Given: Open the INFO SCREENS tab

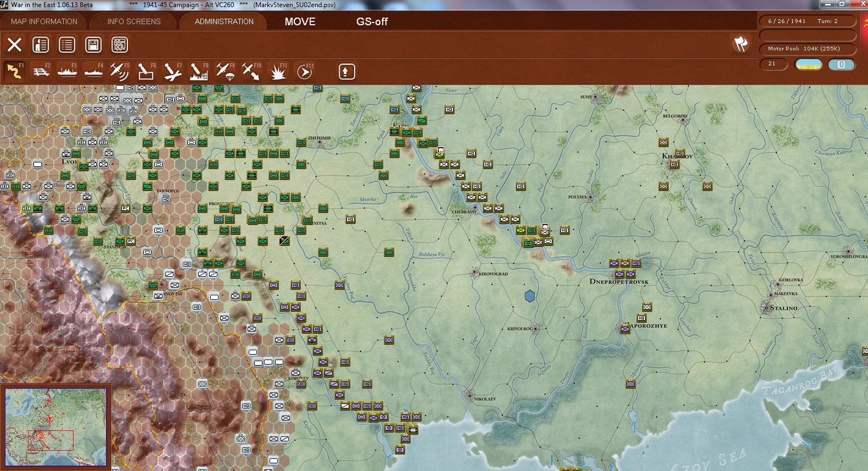Looking at the screenshot, I should click(x=134, y=21).
